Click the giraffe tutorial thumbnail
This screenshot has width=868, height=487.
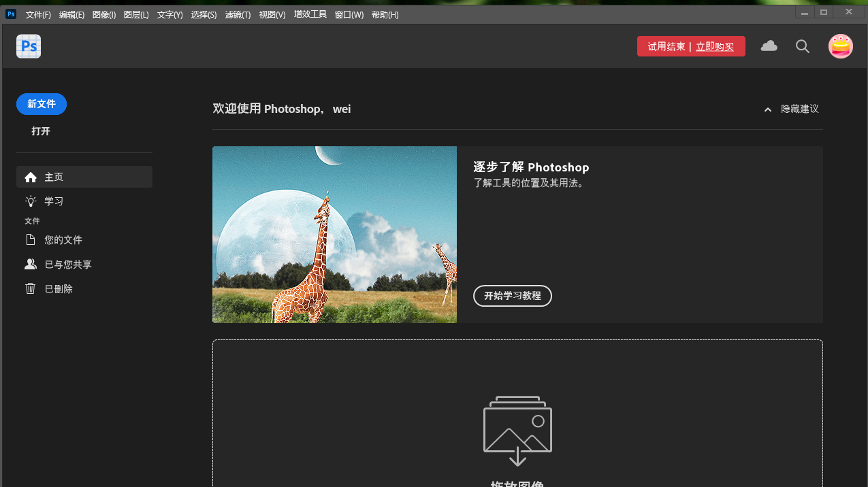click(x=334, y=235)
